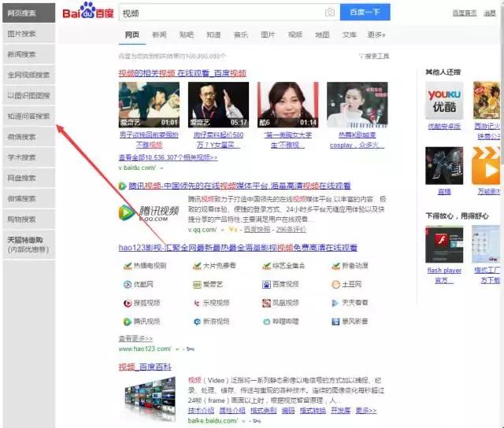This screenshot has width=504, height=428.
Task: Open 百度快照 link under 腾讯视频
Action: click(258, 229)
